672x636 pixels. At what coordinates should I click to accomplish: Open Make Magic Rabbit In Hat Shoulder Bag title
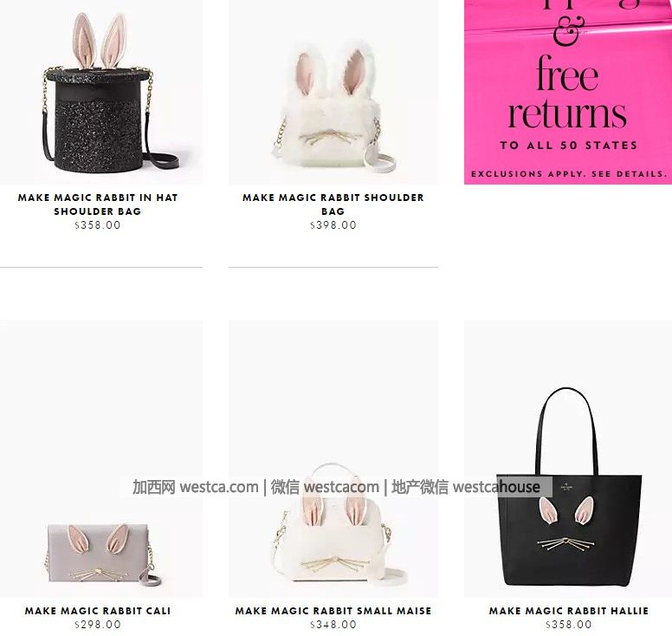tap(98, 204)
